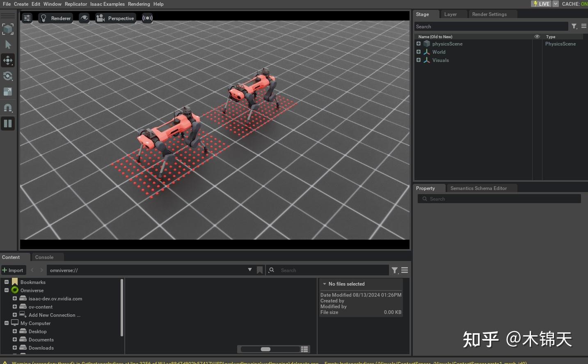Click the Stage search field
This screenshot has height=364, width=588.
click(491, 27)
